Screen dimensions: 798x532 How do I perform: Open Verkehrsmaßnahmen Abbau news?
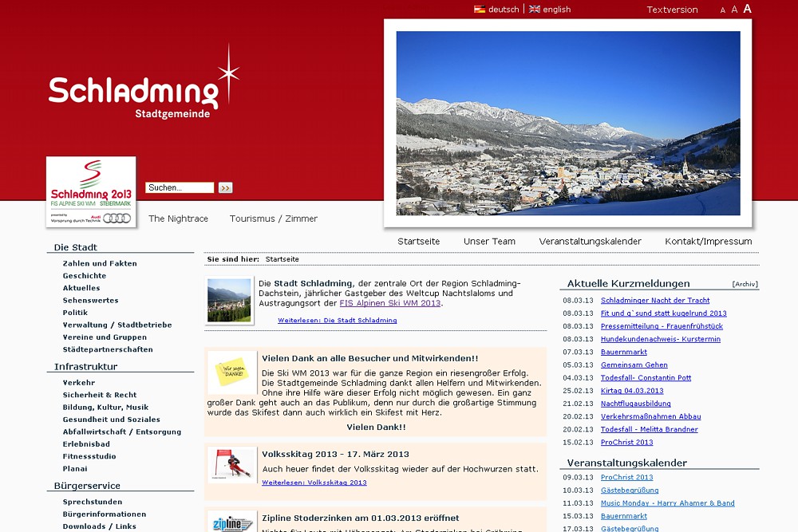click(x=651, y=416)
